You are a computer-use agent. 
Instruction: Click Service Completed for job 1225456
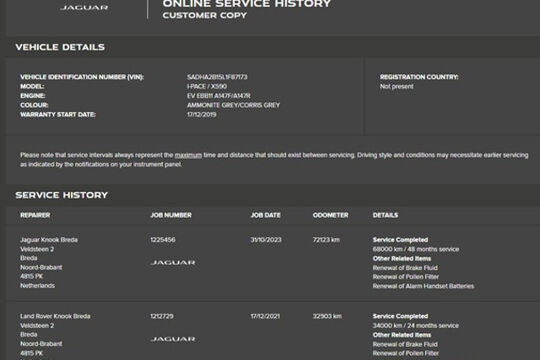[x=400, y=240]
